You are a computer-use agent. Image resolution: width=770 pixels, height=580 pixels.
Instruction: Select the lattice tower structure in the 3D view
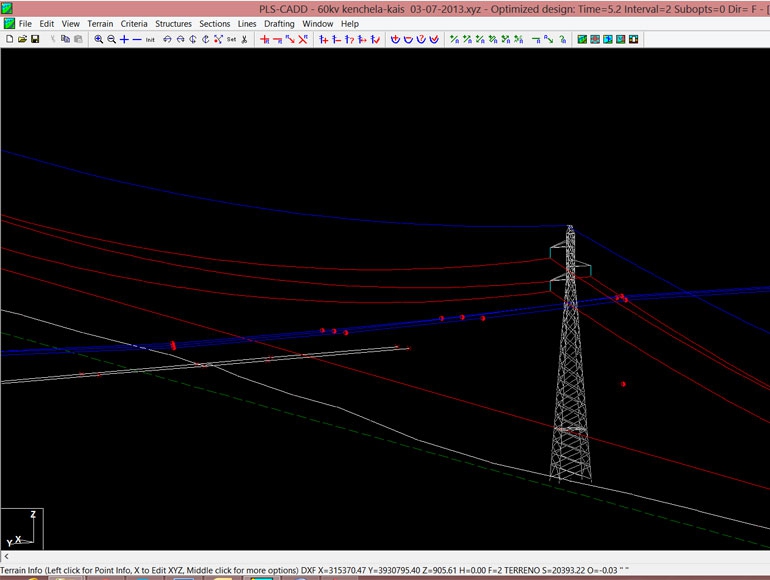click(570, 354)
